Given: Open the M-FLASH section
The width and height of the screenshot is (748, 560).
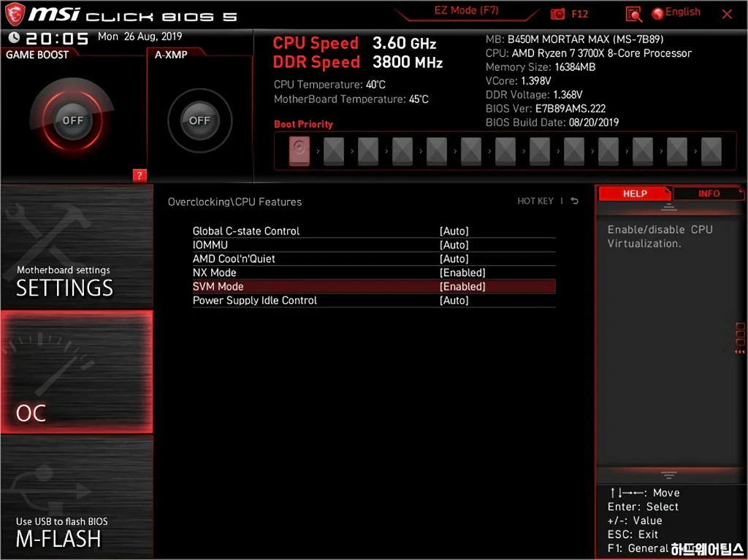Looking at the screenshot, I should [x=77, y=496].
